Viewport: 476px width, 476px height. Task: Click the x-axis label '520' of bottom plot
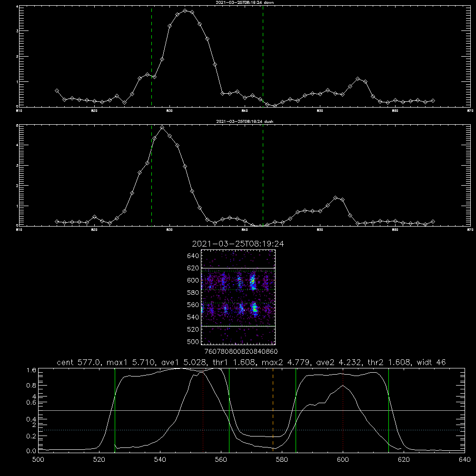pyautogui.click(x=99, y=460)
